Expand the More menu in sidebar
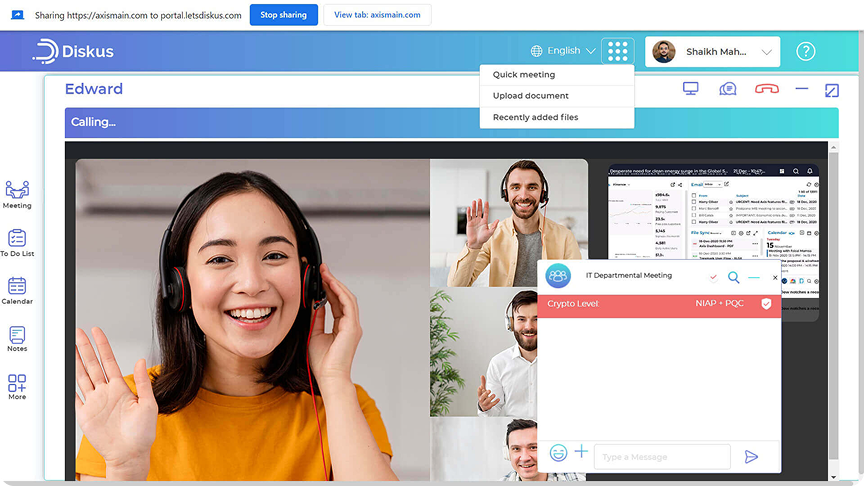The image size is (864, 486). coord(17,386)
